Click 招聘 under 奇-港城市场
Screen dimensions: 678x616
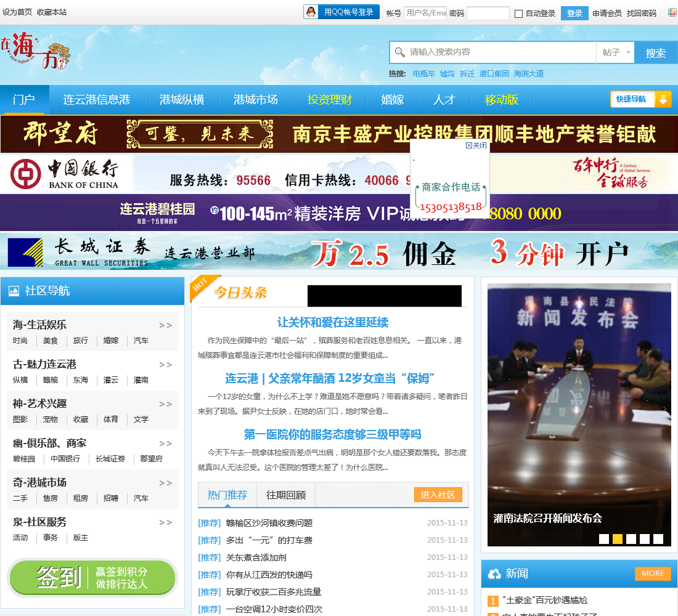pyautogui.click(x=111, y=498)
